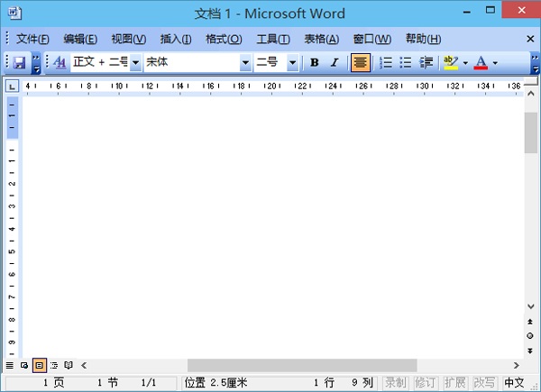Image resolution: width=541 pixels, height=392 pixels.
Task: Click in the blank document page
Action: coord(272,228)
